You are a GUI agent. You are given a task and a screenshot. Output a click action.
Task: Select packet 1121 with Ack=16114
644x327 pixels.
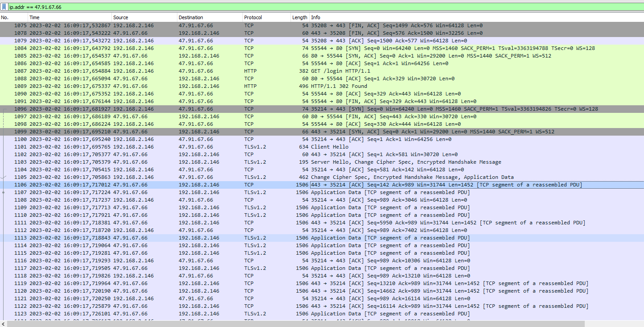(322, 298)
